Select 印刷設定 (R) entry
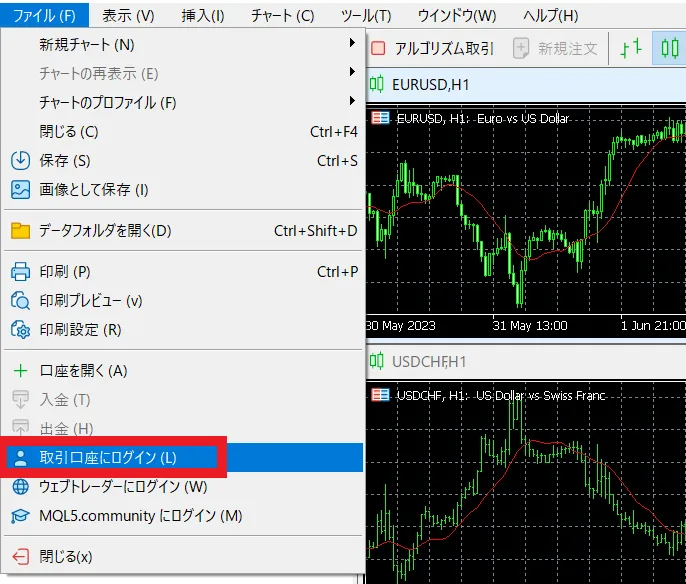Image resolution: width=686 pixels, height=584 pixels. coord(183,330)
